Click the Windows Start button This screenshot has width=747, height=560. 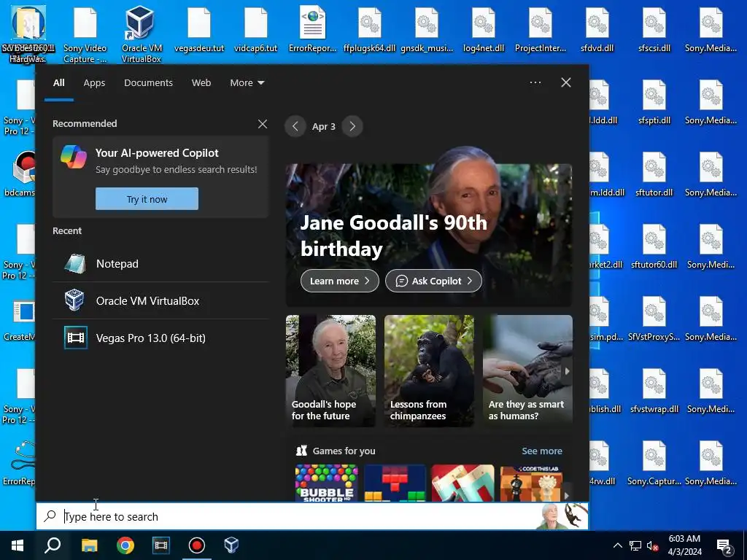(18, 545)
